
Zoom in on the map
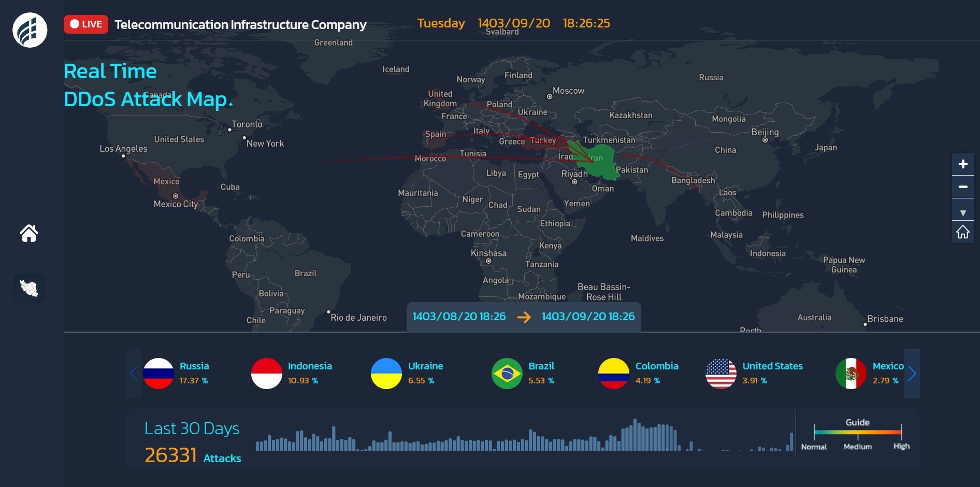pos(963,164)
